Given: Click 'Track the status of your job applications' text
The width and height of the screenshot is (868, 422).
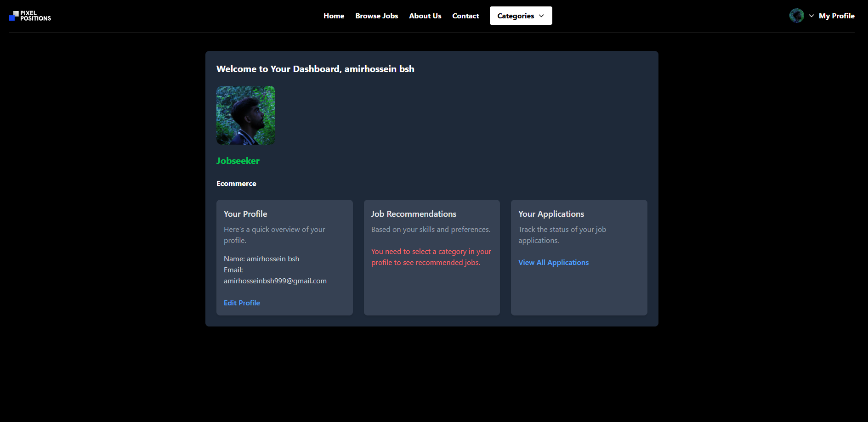Looking at the screenshot, I should click(562, 235).
